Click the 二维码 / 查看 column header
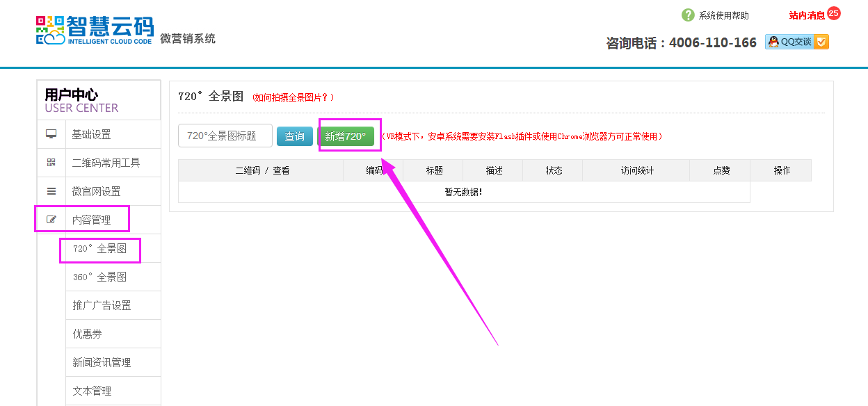Image resolution: width=868 pixels, height=406 pixels. coord(262,170)
